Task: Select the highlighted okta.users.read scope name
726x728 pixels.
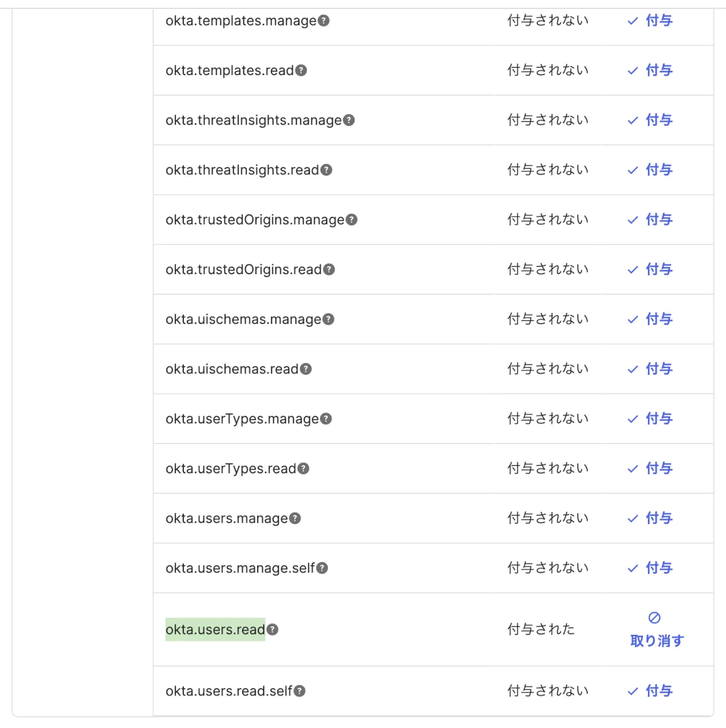Action: click(x=215, y=629)
